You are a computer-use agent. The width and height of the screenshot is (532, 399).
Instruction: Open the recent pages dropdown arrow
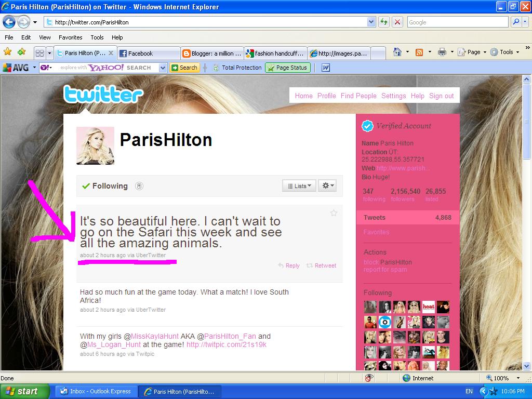click(x=35, y=22)
